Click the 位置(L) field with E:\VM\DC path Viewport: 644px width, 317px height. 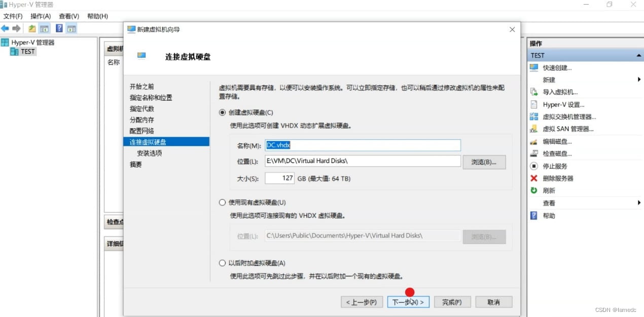[x=363, y=161]
